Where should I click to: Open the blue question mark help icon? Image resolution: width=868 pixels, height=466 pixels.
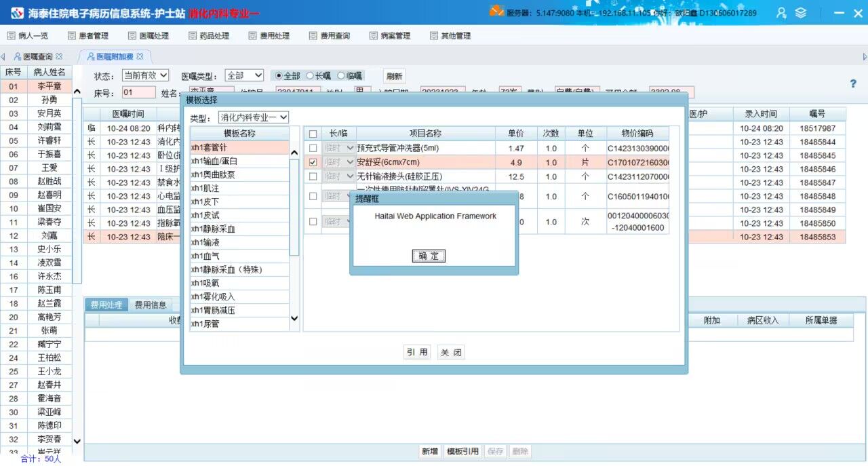853,83
